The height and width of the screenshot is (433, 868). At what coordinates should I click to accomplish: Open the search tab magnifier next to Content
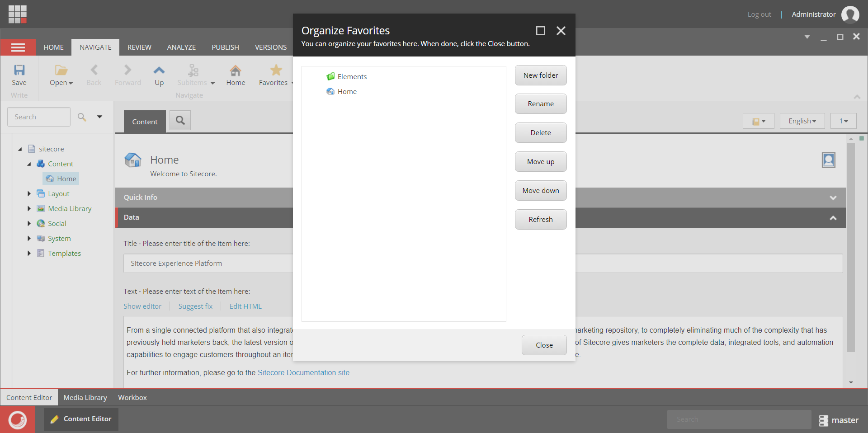[180, 121]
